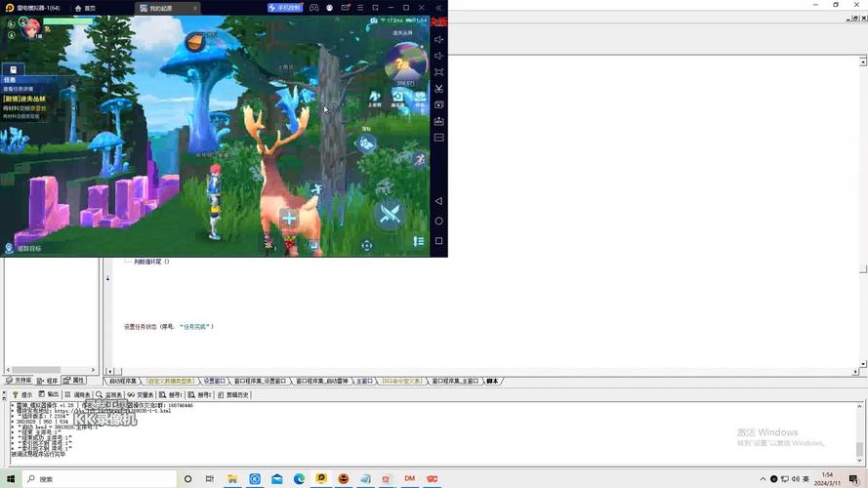Tap the crosshair target icon at game bottom
868x488 pixels.
[366, 246]
